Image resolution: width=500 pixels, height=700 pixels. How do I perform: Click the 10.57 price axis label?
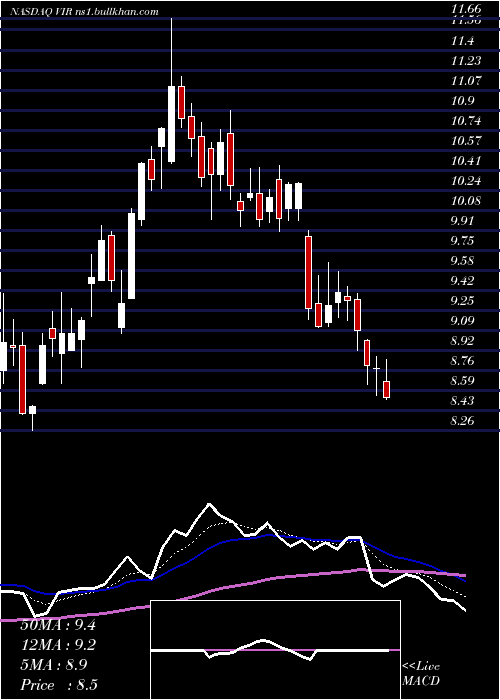466,141
